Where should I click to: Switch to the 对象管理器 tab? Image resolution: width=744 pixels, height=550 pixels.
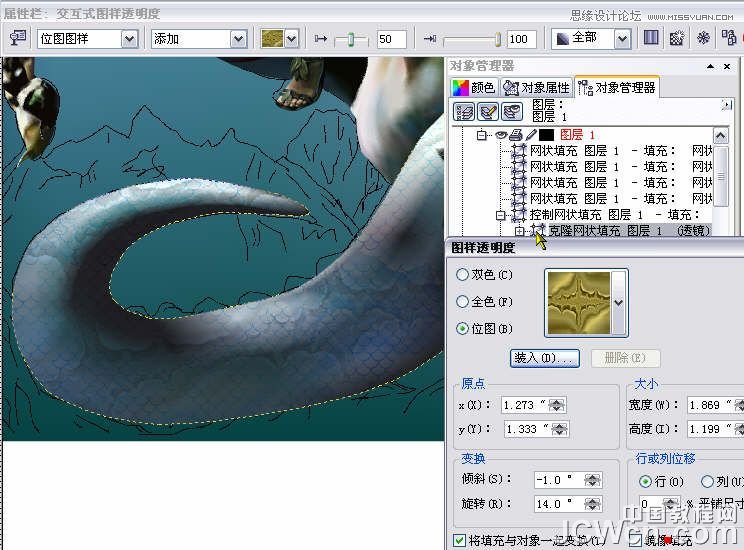pos(617,87)
